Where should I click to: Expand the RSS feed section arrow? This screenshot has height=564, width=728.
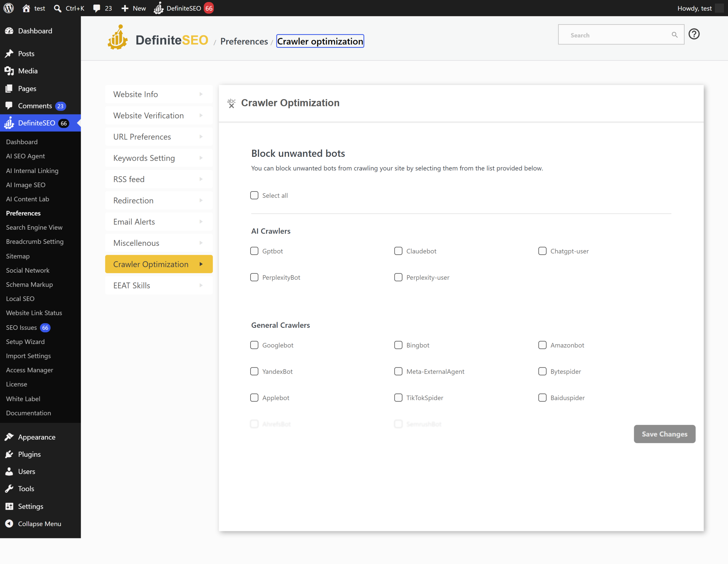point(201,179)
